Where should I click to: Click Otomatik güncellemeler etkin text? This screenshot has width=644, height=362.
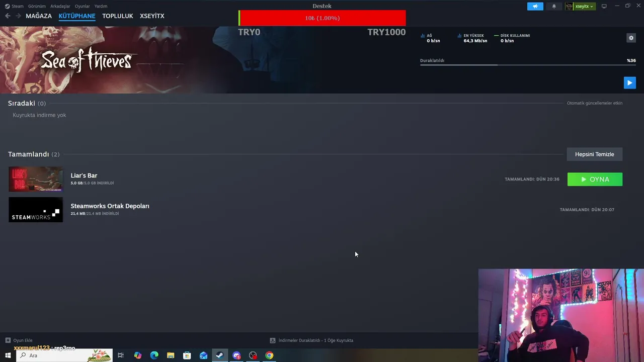point(595,103)
